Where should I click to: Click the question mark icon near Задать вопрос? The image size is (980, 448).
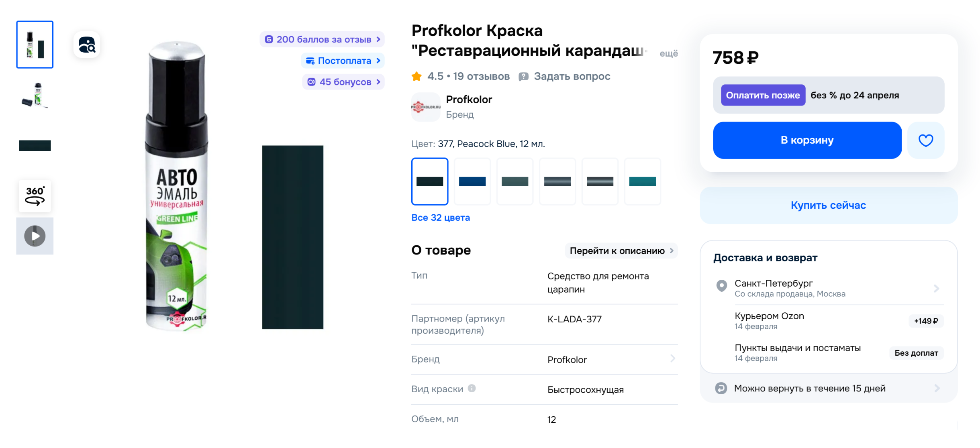click(523, 76)
